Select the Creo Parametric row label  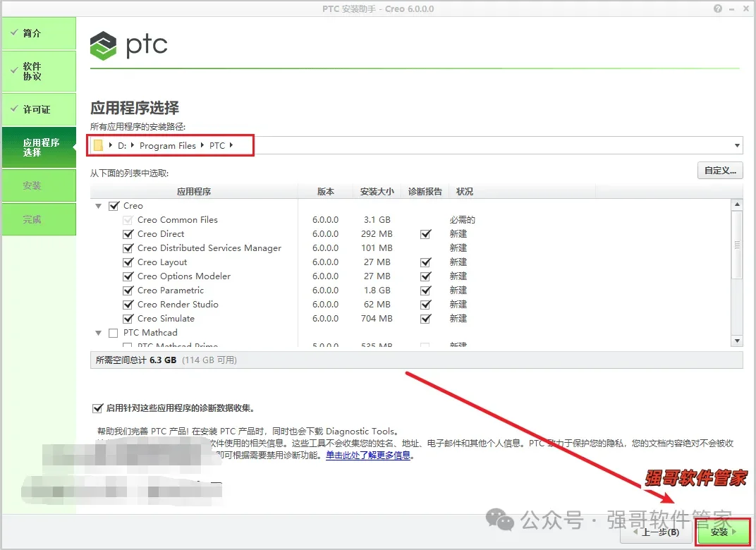tap(170, 291)
